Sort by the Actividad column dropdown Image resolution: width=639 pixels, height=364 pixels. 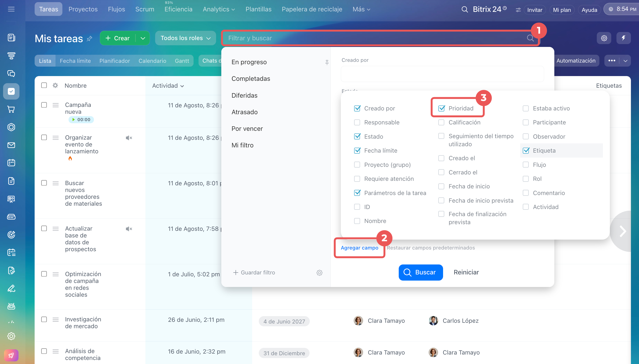[168, 86]
